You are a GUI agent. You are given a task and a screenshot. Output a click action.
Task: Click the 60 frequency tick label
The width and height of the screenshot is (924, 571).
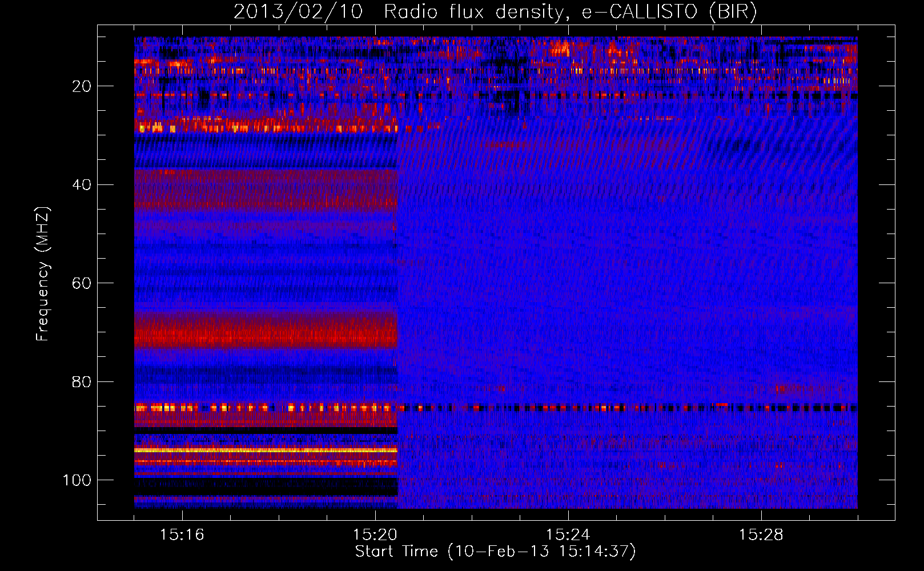click(82, 283)
